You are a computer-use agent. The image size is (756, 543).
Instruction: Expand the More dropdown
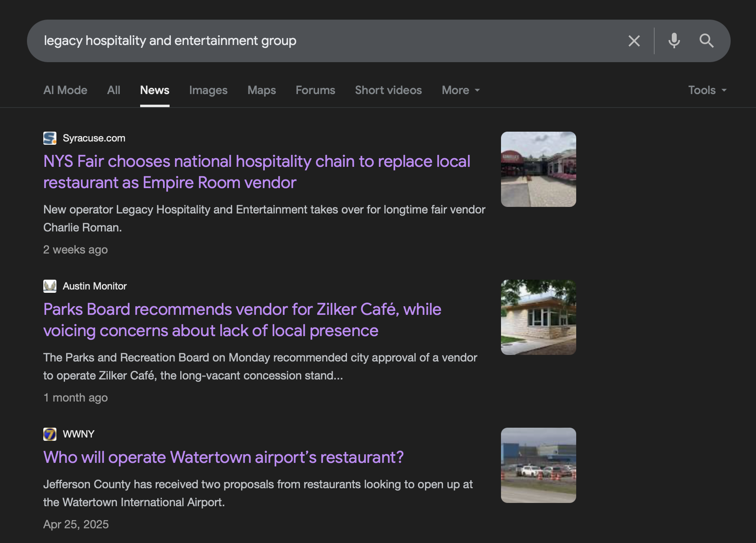(461, 90)
